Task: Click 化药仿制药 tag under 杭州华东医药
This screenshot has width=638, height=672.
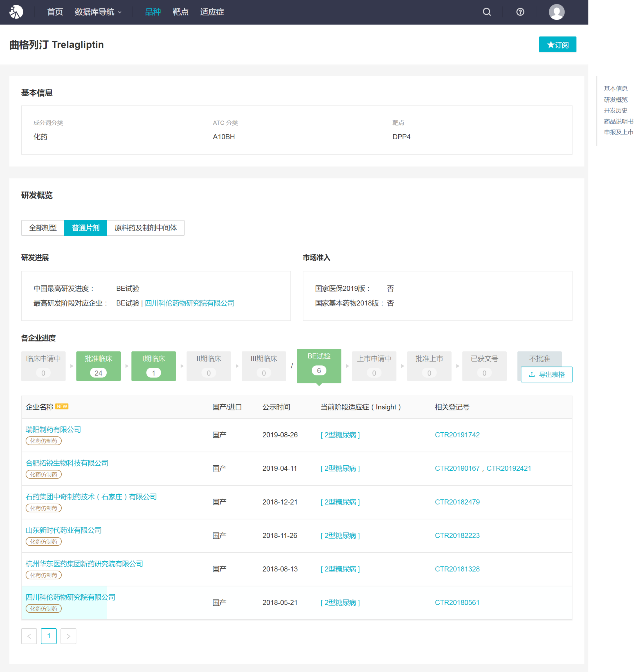Action: [44, 575]
